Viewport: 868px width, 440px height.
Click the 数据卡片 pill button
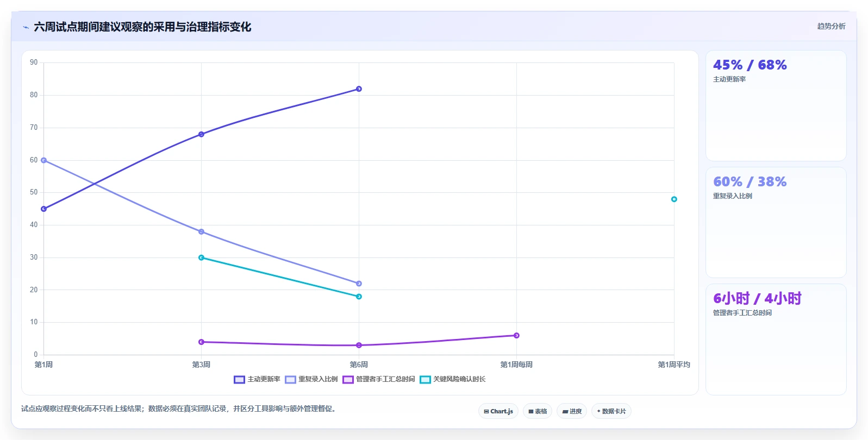611,411
